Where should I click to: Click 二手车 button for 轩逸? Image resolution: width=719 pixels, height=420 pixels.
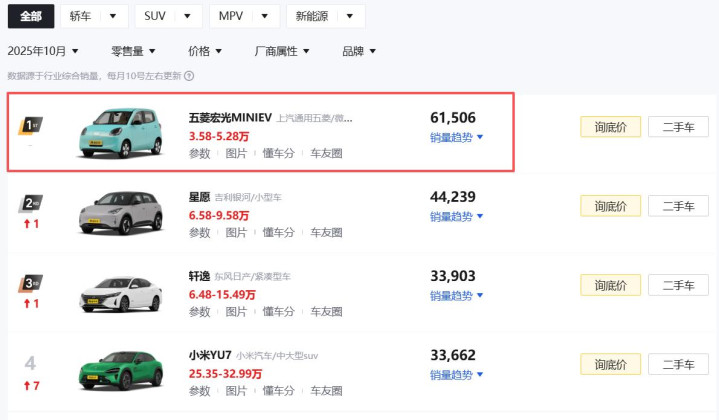point(678,286)
